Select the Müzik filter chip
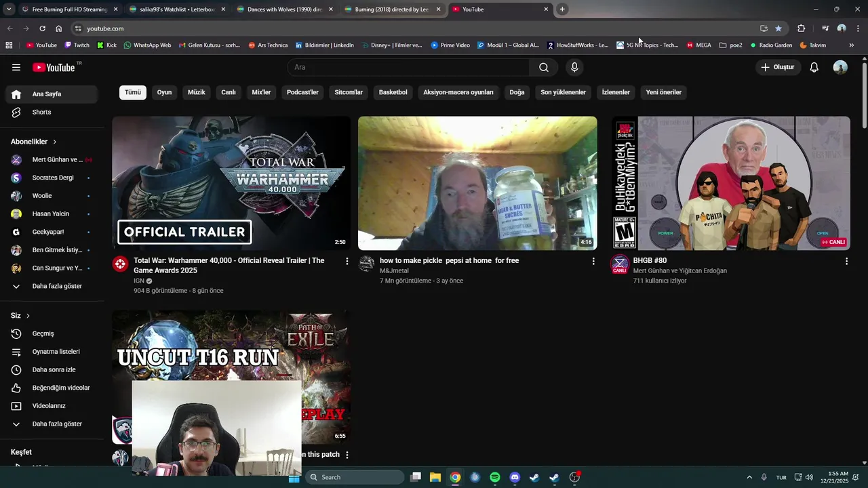This screenshot has width=868, height=488. 197,92
